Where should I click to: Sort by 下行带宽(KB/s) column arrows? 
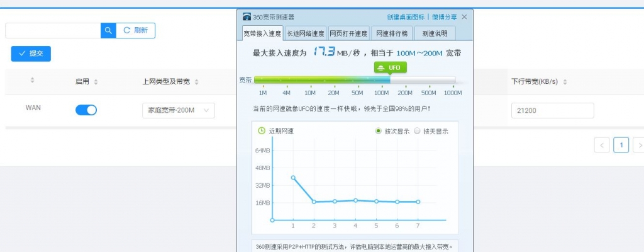(x=565, y=82)
